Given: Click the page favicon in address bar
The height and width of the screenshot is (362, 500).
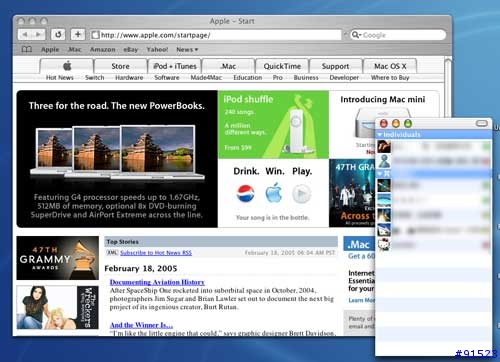Looking at the screenshot, I should 95,35.
